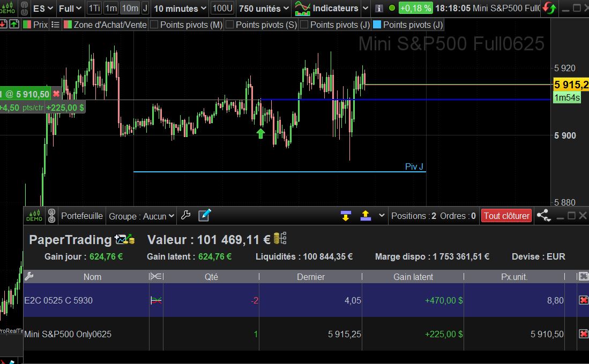Cancel the chart position label red X

56,94
